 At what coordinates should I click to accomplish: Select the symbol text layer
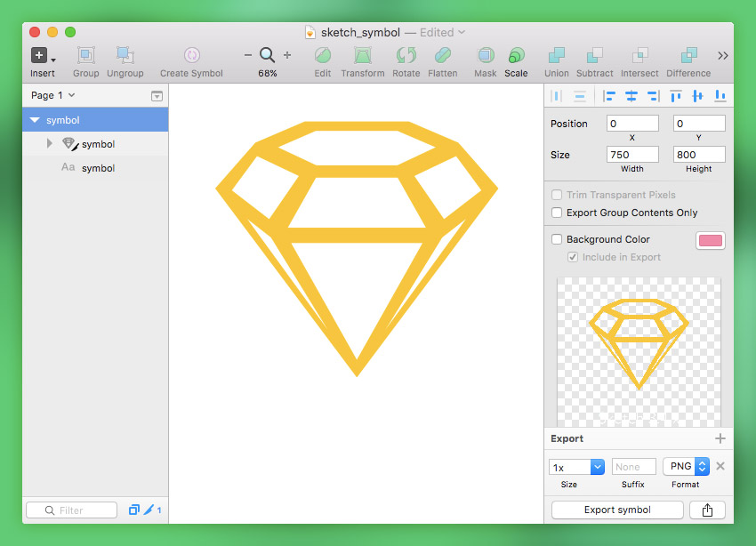coord(98,168)
